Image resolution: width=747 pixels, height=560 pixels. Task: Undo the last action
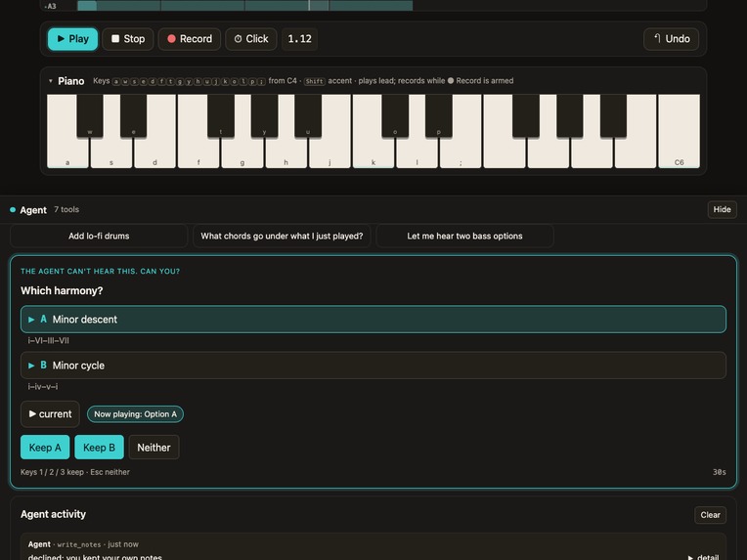[x=672, y=39]
